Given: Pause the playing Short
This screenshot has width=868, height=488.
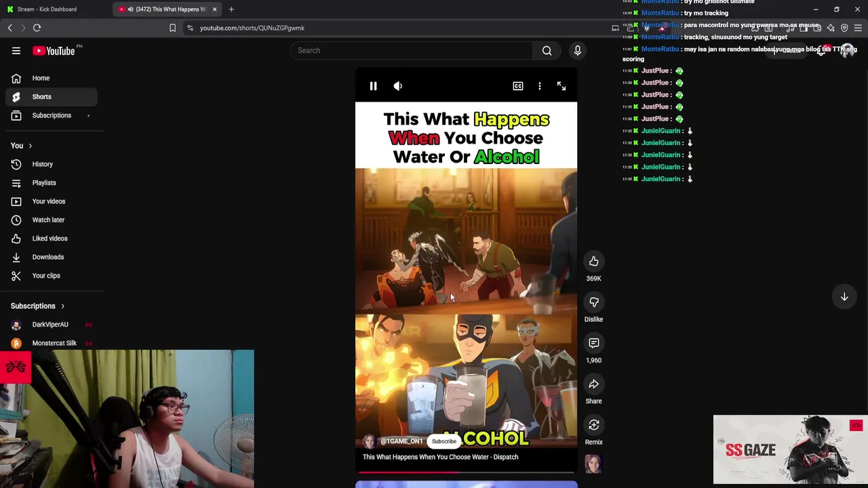Looking at the screenshot, I should point(373,86).
